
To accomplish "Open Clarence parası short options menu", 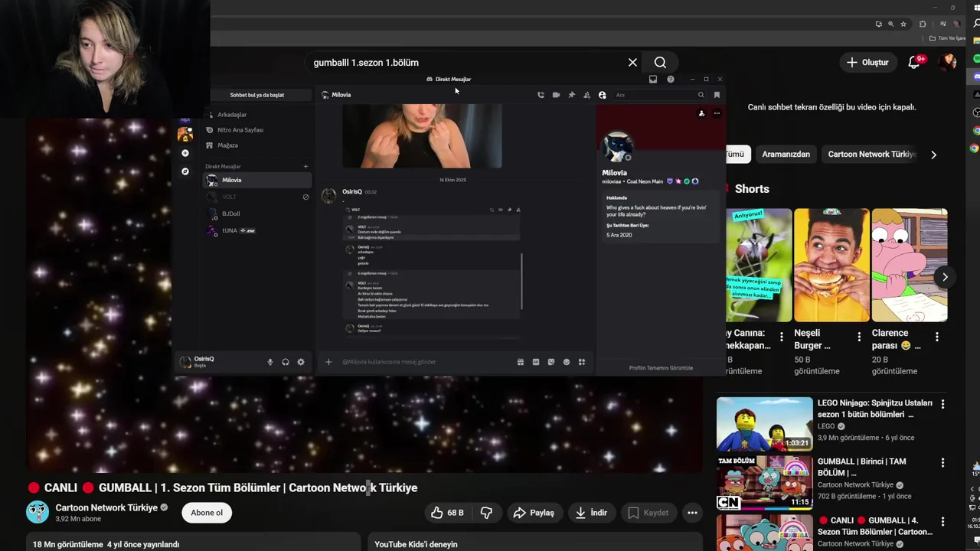I will click(x=936, y=337).
